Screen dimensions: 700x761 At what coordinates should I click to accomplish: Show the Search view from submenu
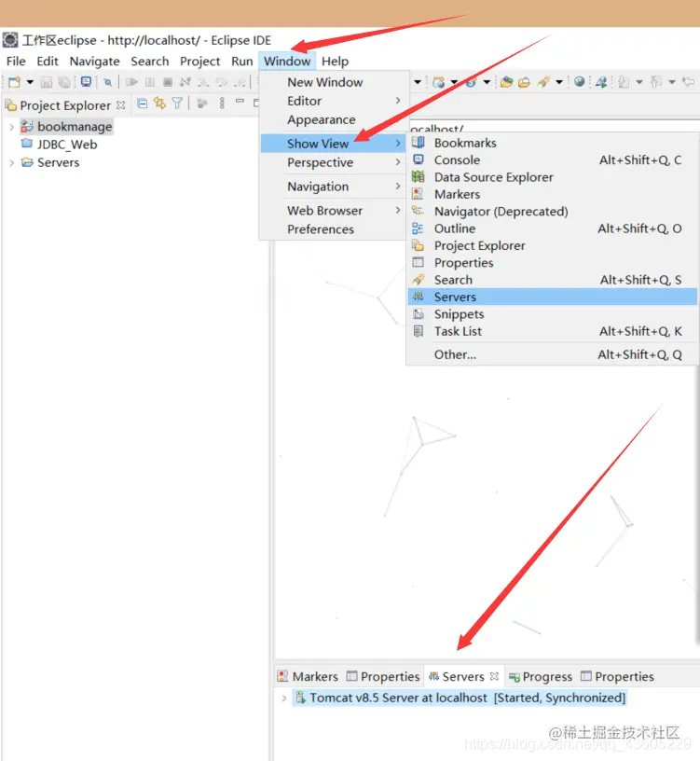(553, 280)
